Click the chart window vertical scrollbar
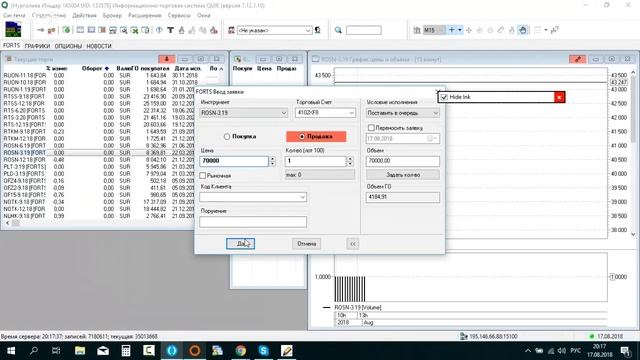 633,153
